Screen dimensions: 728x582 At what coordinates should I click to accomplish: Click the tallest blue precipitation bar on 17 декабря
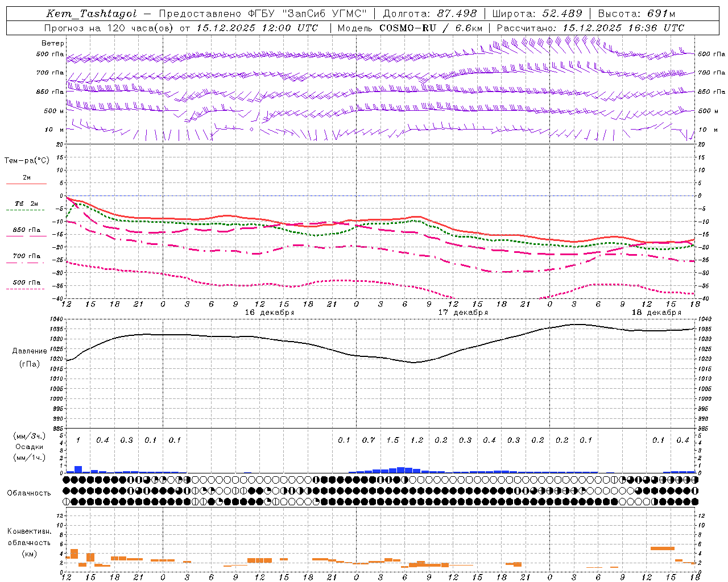tap(401, 470)
